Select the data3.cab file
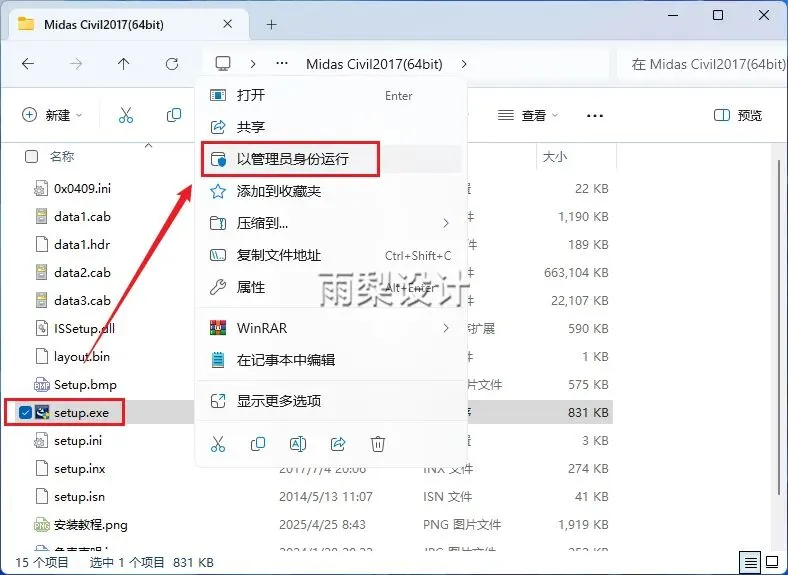Screen dimensions: 788x575 82,301
